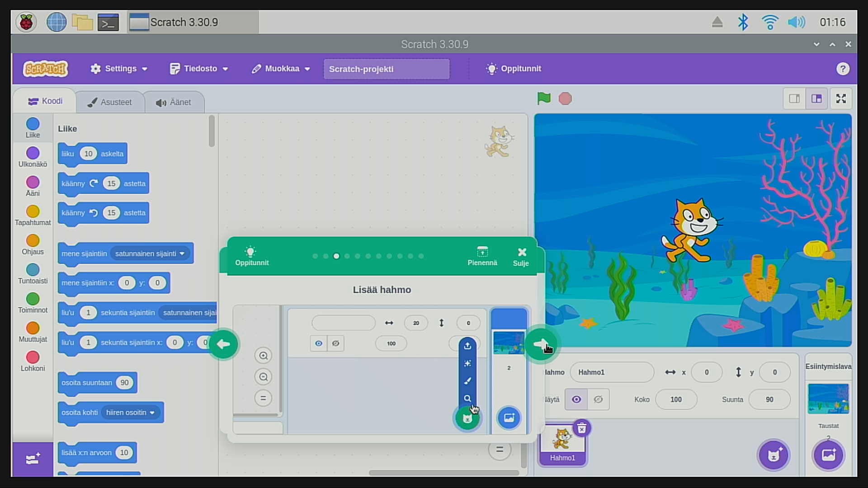Select the Liike block category

(x=33, y=128)
